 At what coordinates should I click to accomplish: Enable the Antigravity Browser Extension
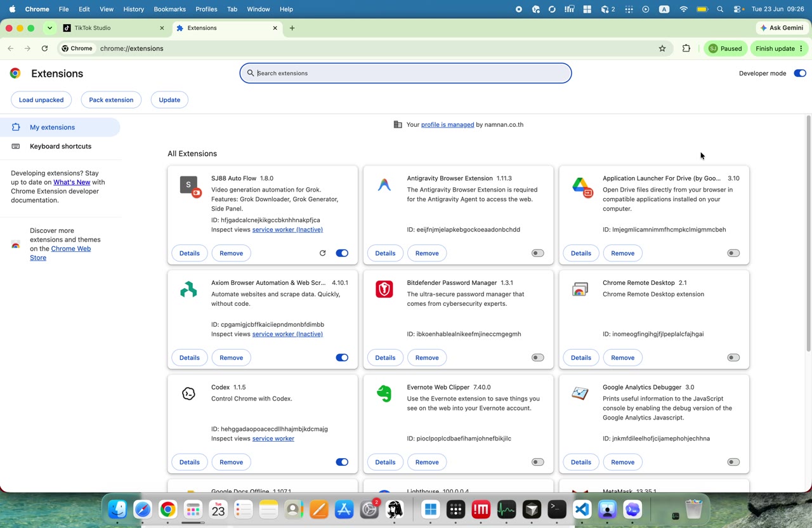[x=537, y=253]
